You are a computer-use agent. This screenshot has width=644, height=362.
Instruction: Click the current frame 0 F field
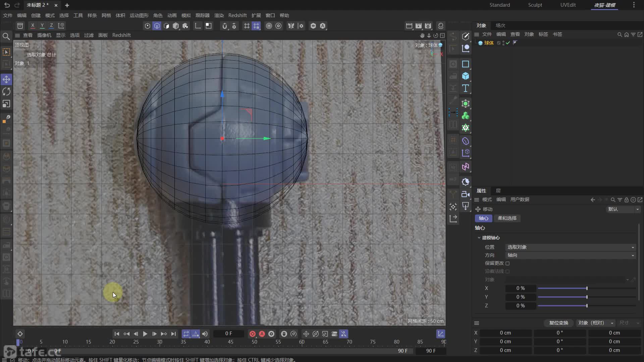[229, 334]
